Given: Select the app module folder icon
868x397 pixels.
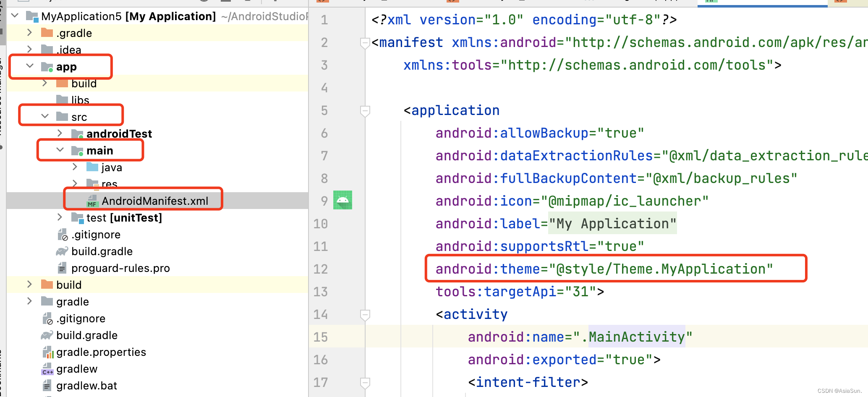Looking at the screenshot, I should point(47,66).
